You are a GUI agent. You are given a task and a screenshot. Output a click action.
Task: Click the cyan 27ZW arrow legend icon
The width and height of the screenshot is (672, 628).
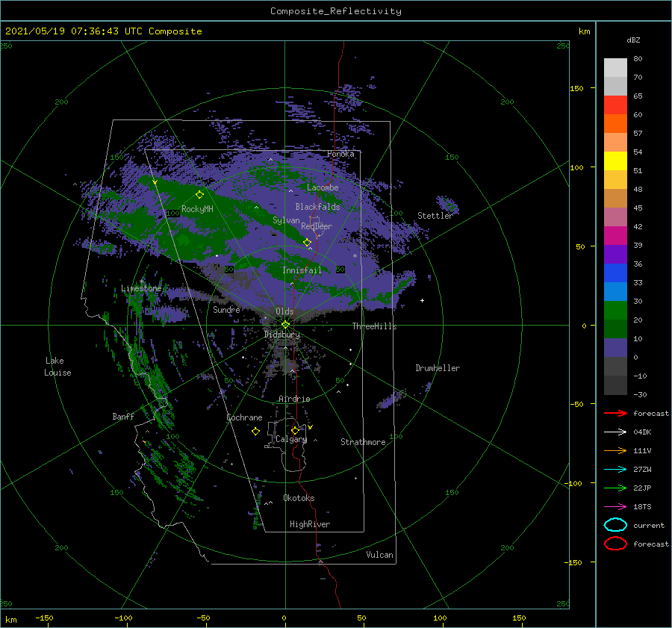(x=615, y=470)
